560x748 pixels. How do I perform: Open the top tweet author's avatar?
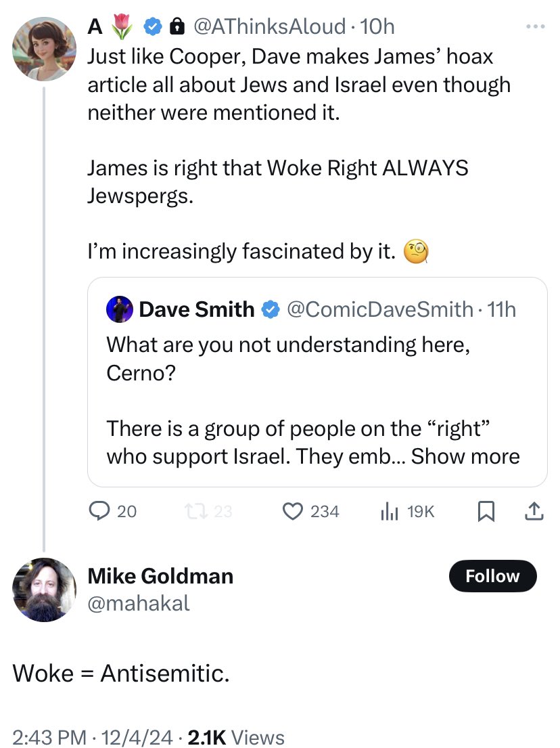(x=44, y=49)
